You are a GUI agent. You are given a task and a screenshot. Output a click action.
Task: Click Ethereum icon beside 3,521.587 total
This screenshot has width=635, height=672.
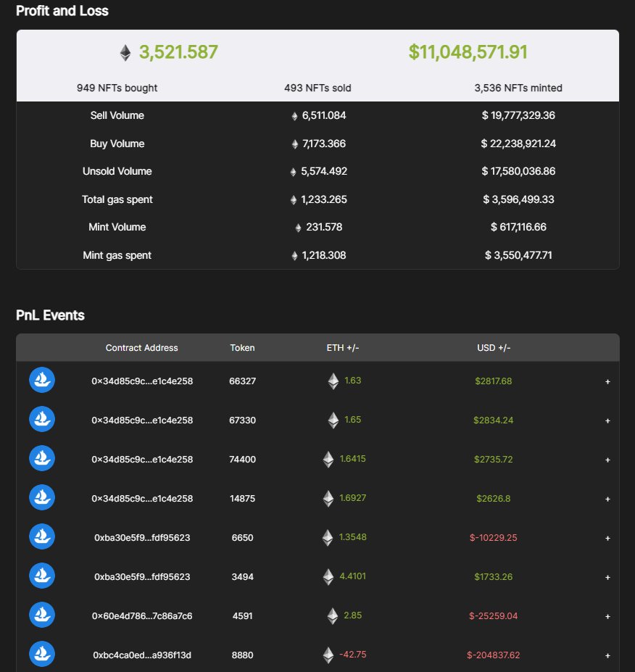coord(125,53)
